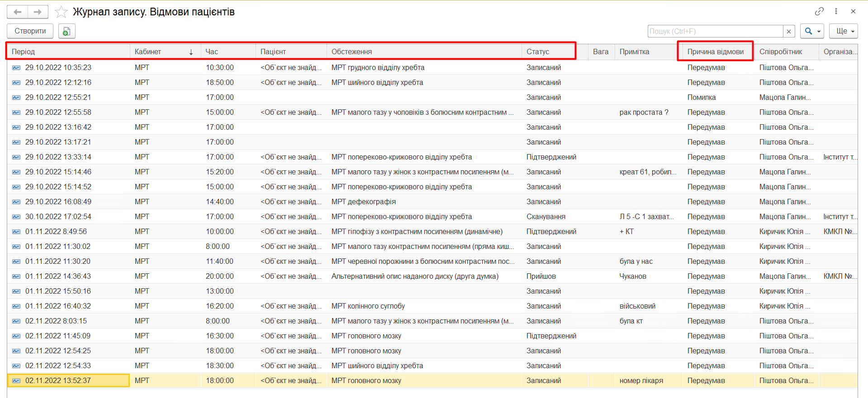Click the forward navigation arrow
The width and height of the screenshot is (868, 398).
pyautogui.click(x=38, y=12)
